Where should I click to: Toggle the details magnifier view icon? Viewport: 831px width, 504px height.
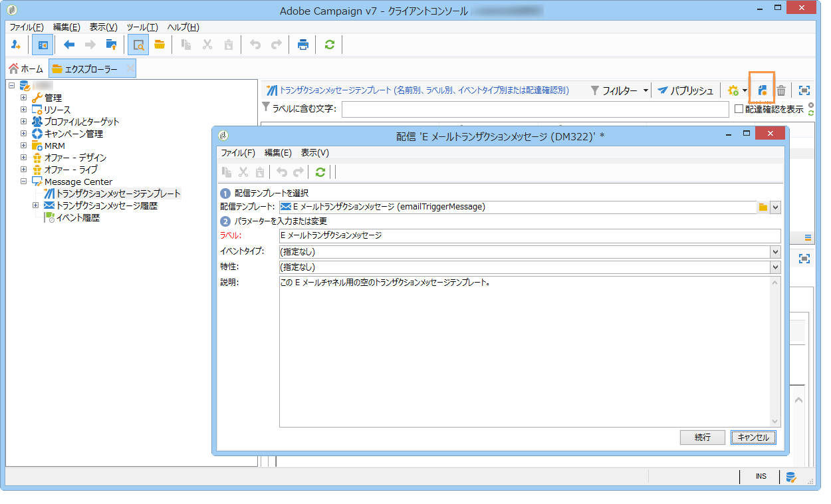[138, 45]
